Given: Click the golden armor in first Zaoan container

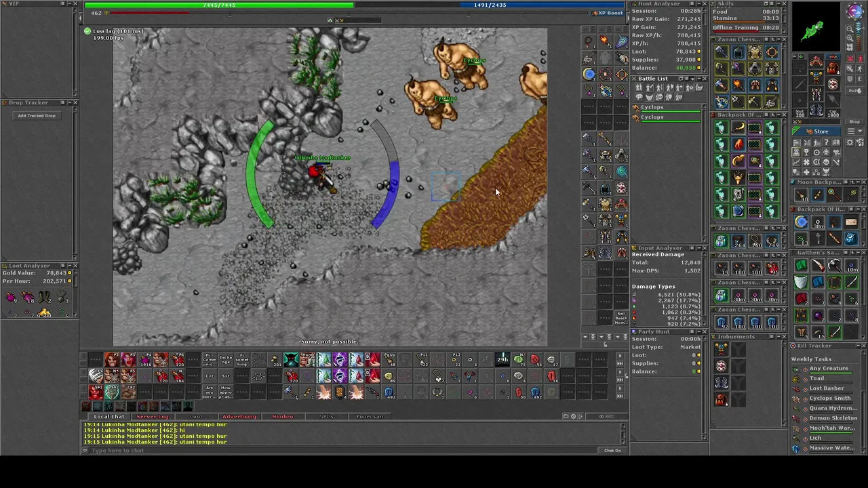Looking at the screenshot, I should (755, 52).
